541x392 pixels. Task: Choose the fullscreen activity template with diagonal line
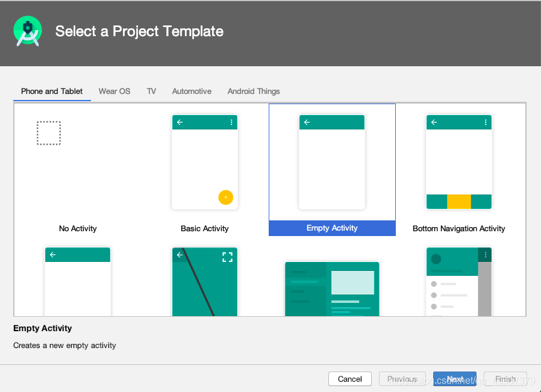pos(205,282)
